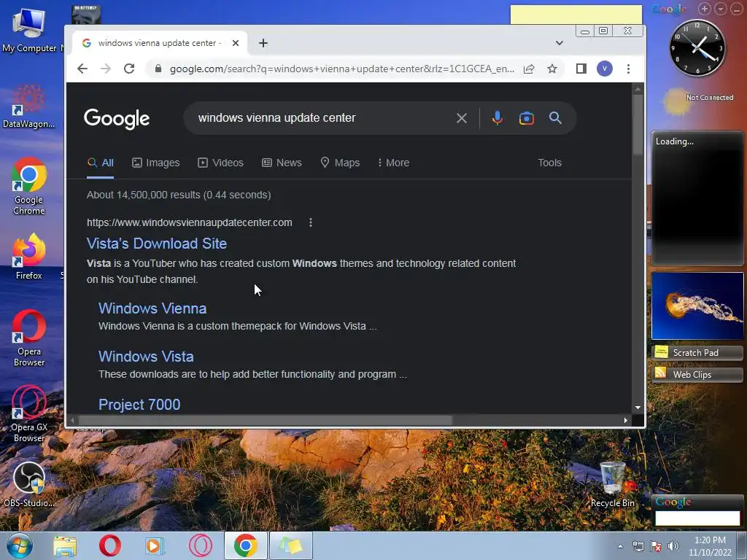Open result options next to windowsviennaupdatecenter.com

pos(311,222)
